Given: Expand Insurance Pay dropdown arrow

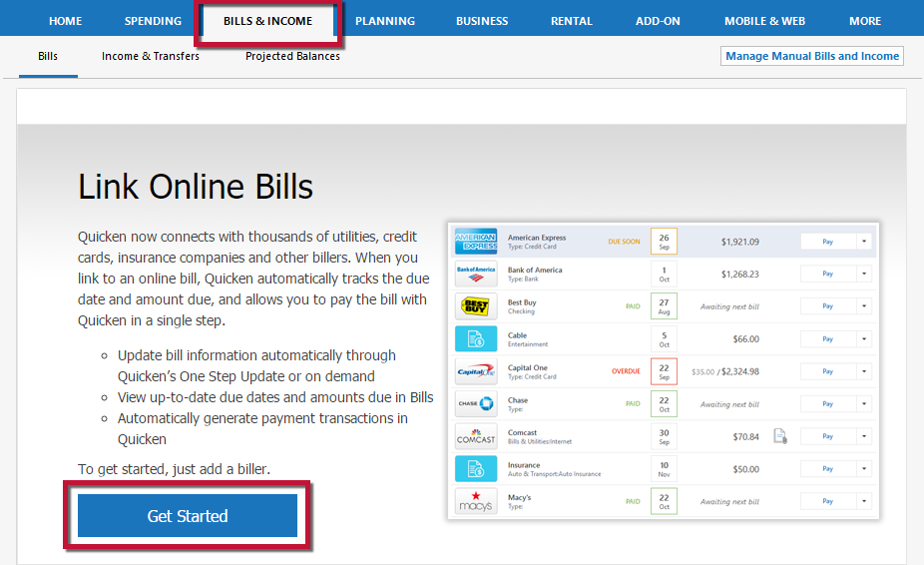Looking at the screenshot, I should pyautogui.click(x=864, y=469).
